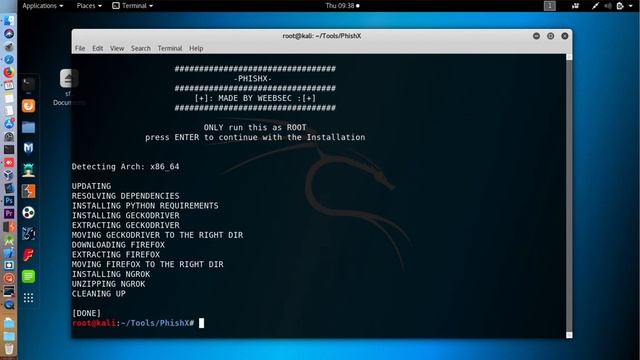Click the terminal prompt input line
This screenshot has width=640, height=360.
coord(138,323)
